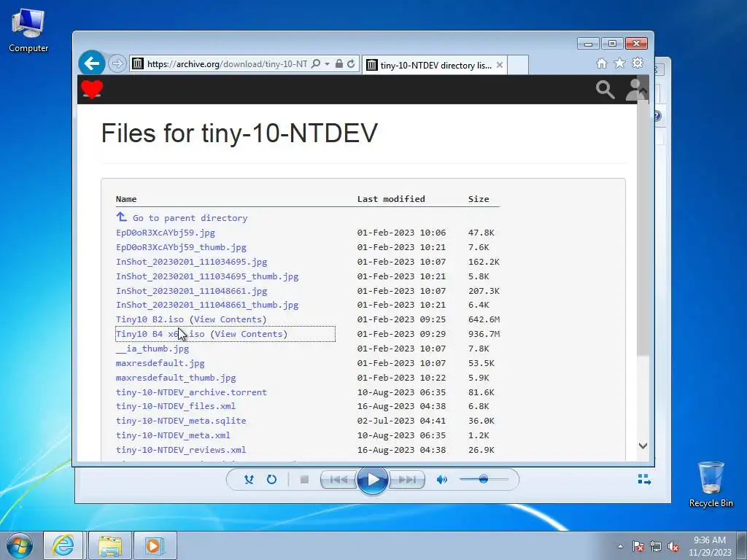View Contents of Tiny10 B2.iso
This screenshot has height=560, width=747.
[x=228, y=319]
